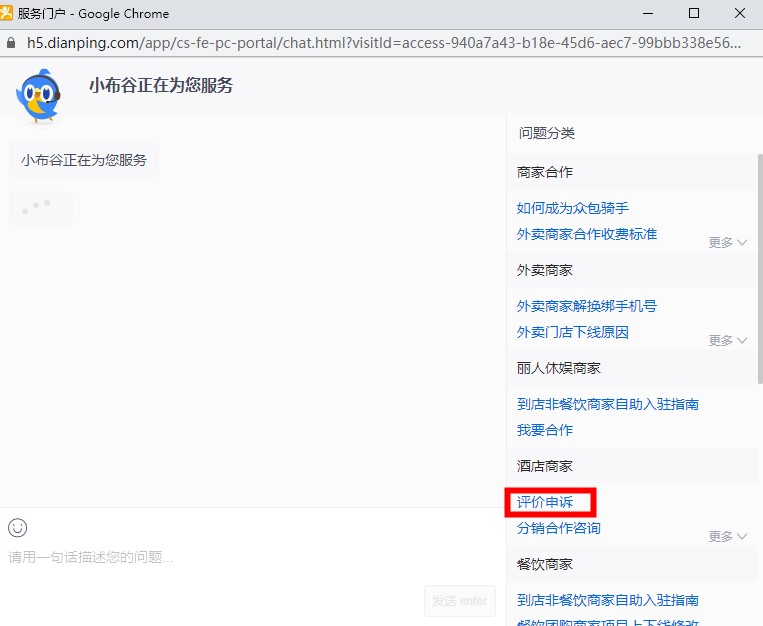Viewport: 763px width, 626px height.
Task: Click the 服务门户 window favicon
Action: tap(8, 14)
